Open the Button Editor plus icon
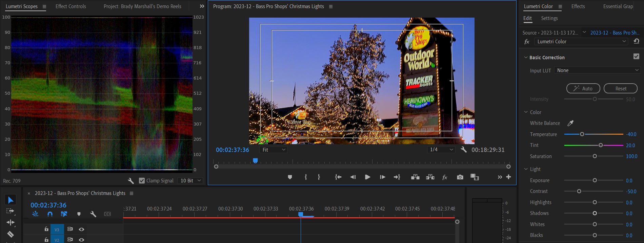Viewport: 644px width, 243px height. pyautogui.click(x=508, y=177)
